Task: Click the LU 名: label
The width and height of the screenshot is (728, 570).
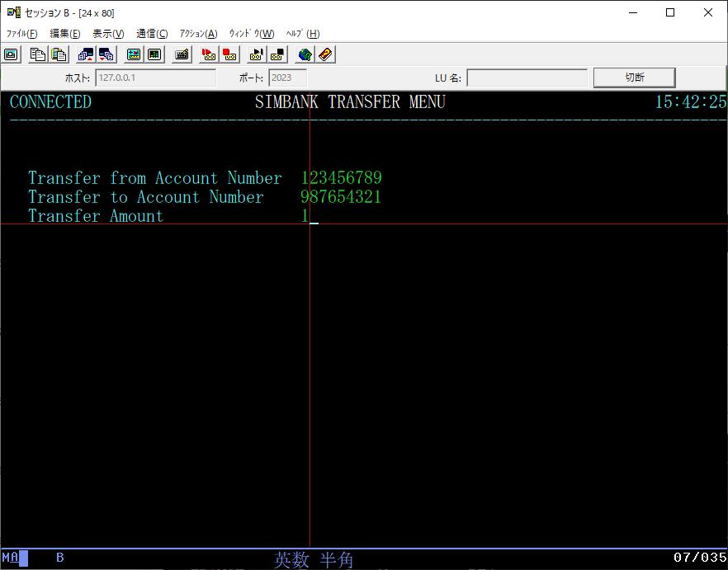Action: click(x=448, y=78)
